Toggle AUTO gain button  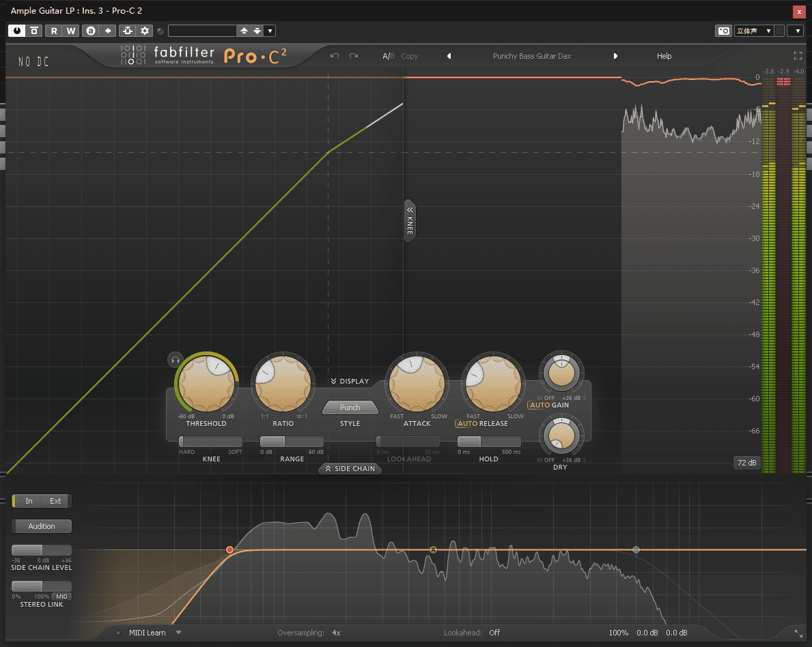(539, 405)
